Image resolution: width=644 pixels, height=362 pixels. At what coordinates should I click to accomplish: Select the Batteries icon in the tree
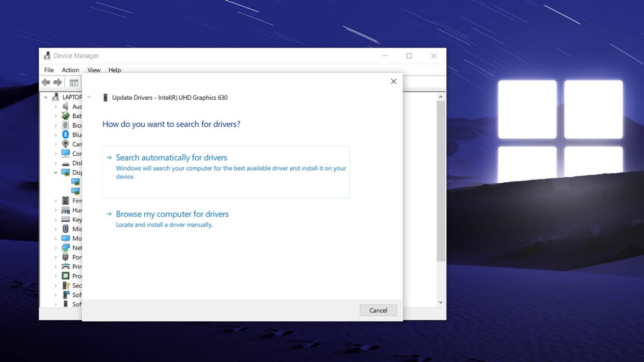tap(65, 116)
